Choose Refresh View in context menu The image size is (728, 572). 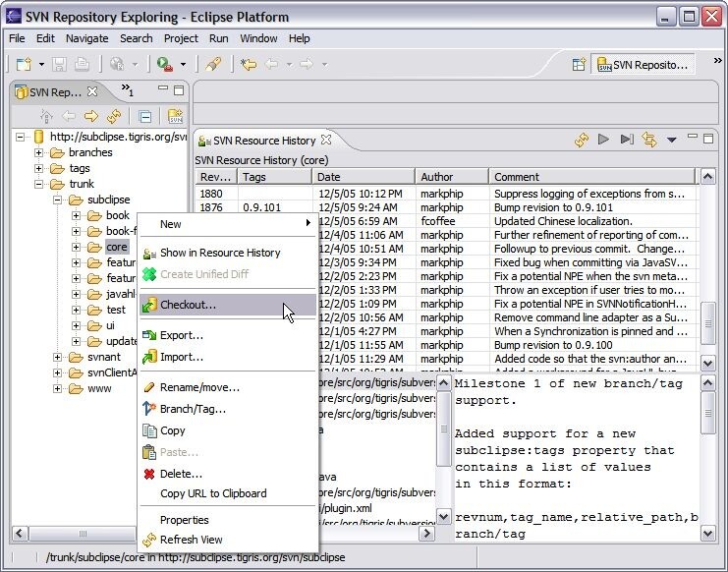[x=228, y=540]
